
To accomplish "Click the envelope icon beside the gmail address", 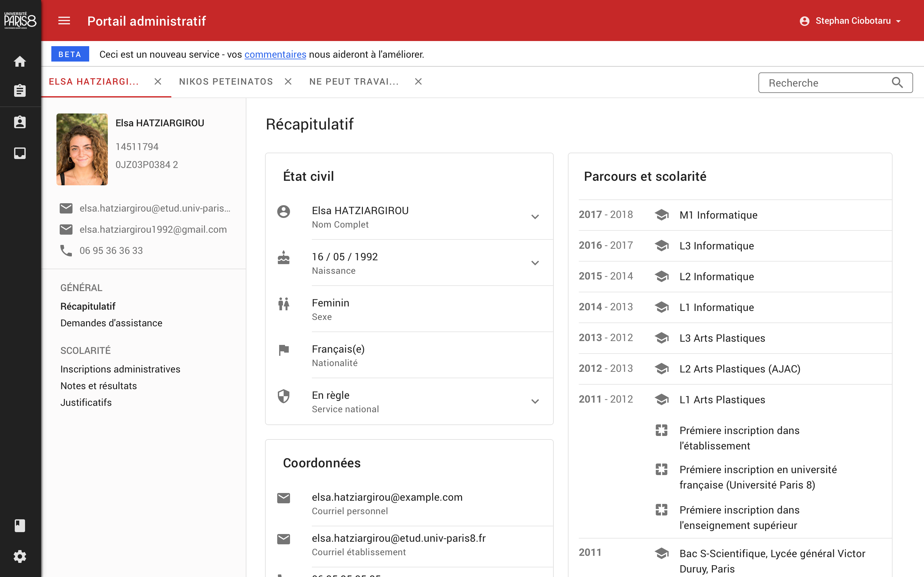I will [x=66, y=229].
